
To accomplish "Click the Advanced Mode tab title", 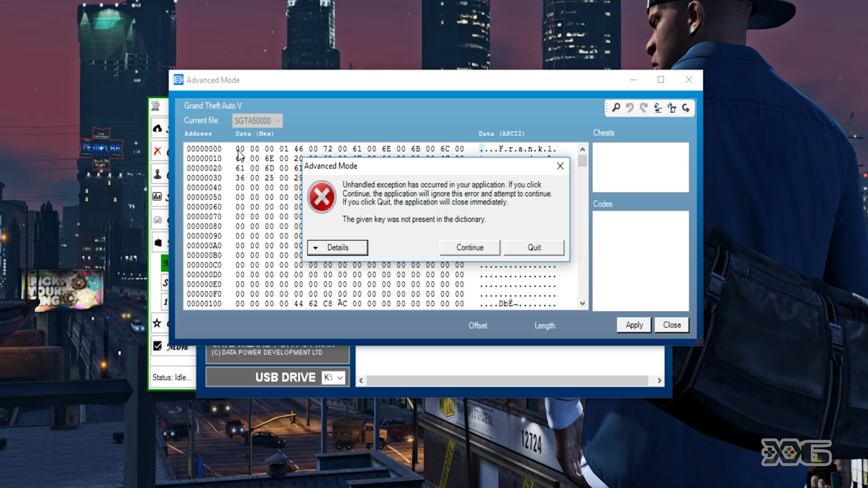I will point(213,79).
